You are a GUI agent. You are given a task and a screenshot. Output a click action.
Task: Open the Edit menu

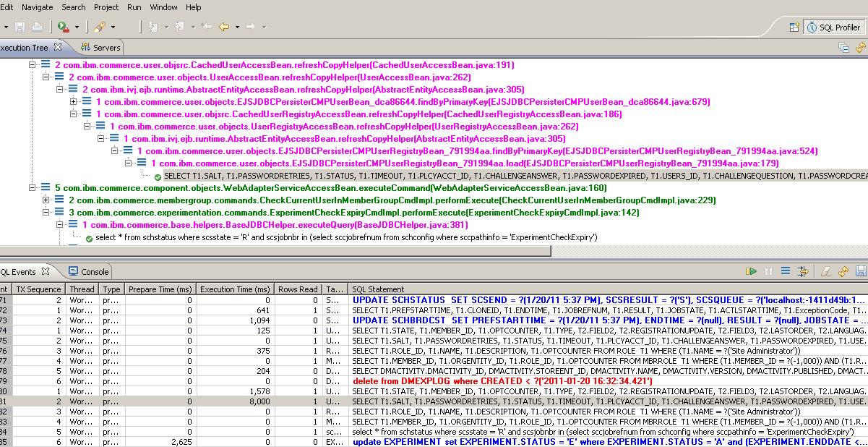pyautogui.click(x=7, y=7)
